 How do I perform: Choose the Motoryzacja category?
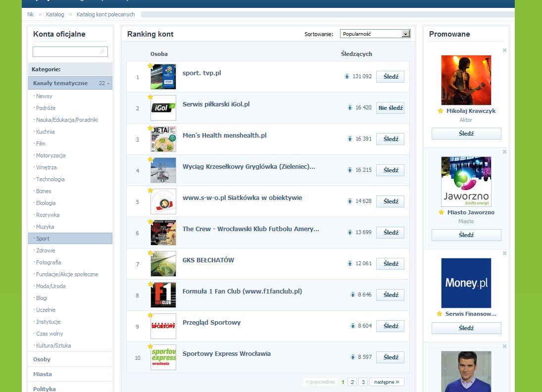click(x=51, y=155)
